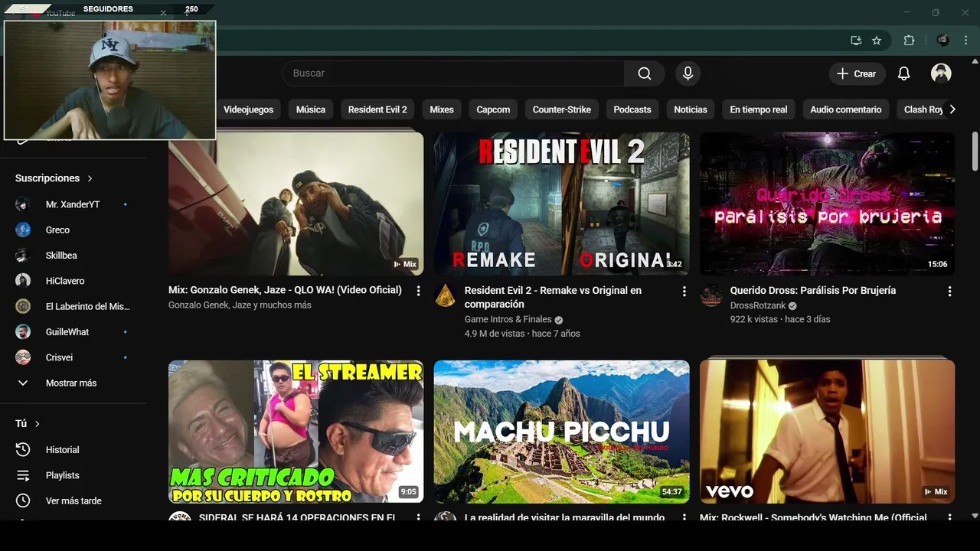Screen dimensions: 980x551
Task: Show more category chips with right arrow
Action: point(952,109)
